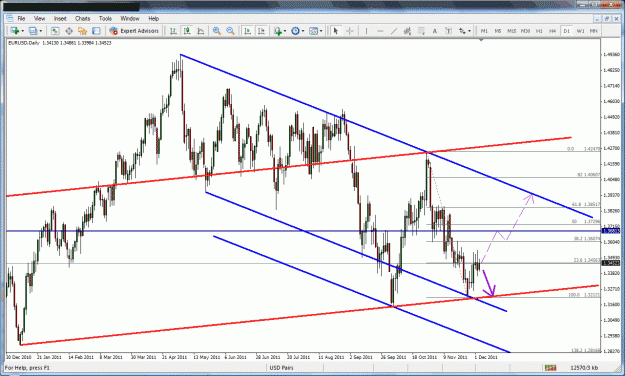Toggle chart shift from right border
625x376 pixels.
261,31
